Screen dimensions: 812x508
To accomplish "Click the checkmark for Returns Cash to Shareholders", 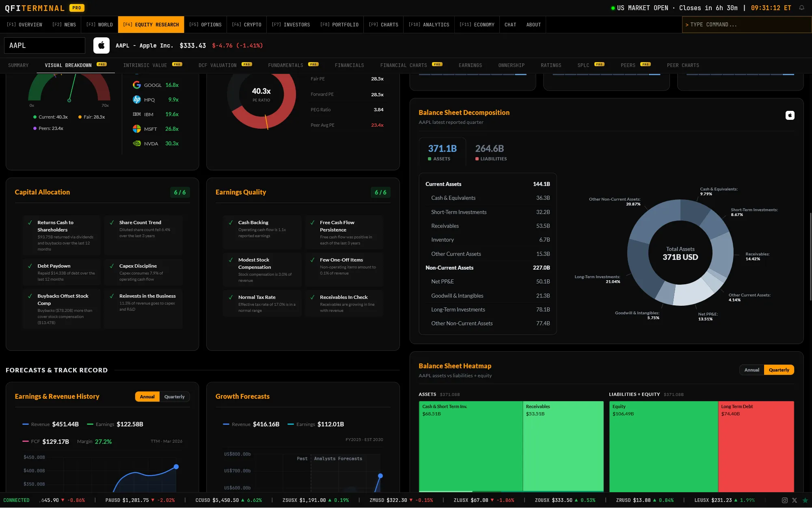I will (30, 223).
